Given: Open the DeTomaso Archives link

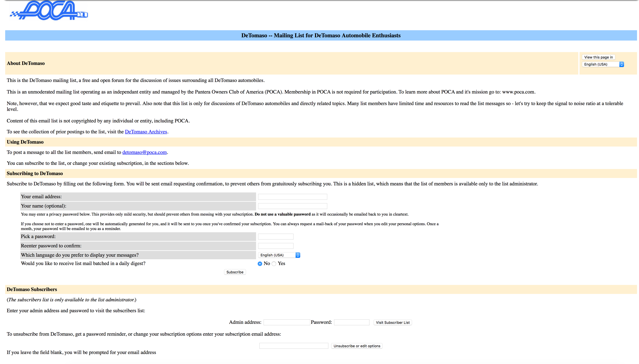Looking at the screenshot, I should (146, 132).
